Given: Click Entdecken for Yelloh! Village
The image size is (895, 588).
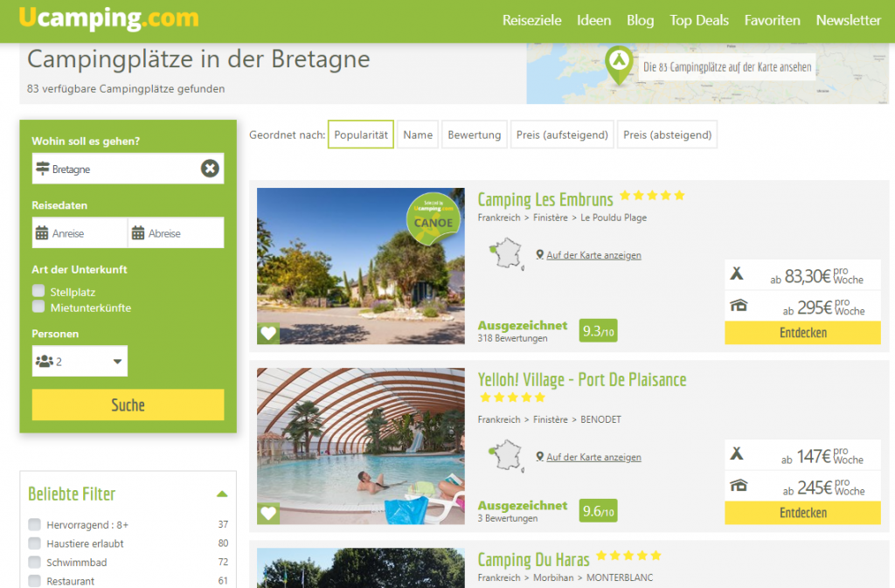Looking at the screenshot, I should [x=802, y=513].
